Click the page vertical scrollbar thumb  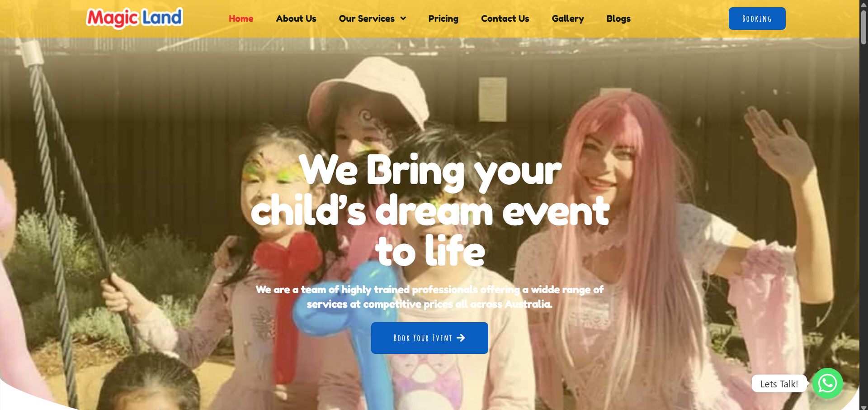coord(863,26)
